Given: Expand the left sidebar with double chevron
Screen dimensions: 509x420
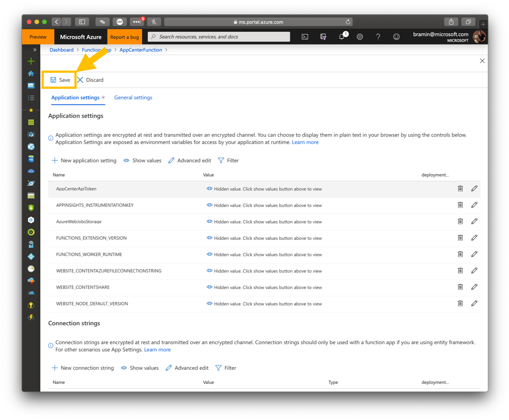Looking at the screenshot, I should pyautogui.click(x=34, y=50).
